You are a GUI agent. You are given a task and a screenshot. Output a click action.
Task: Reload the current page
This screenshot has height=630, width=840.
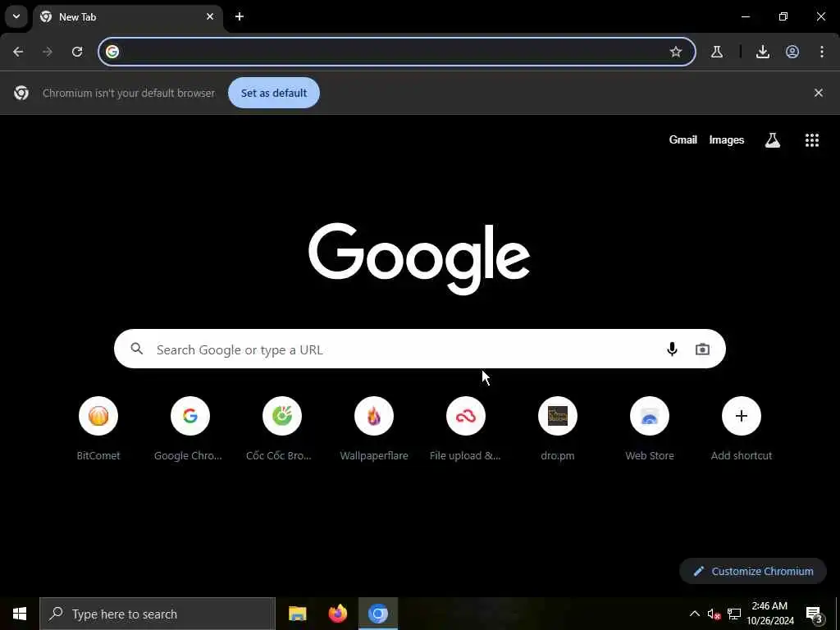tap(77, 52)
